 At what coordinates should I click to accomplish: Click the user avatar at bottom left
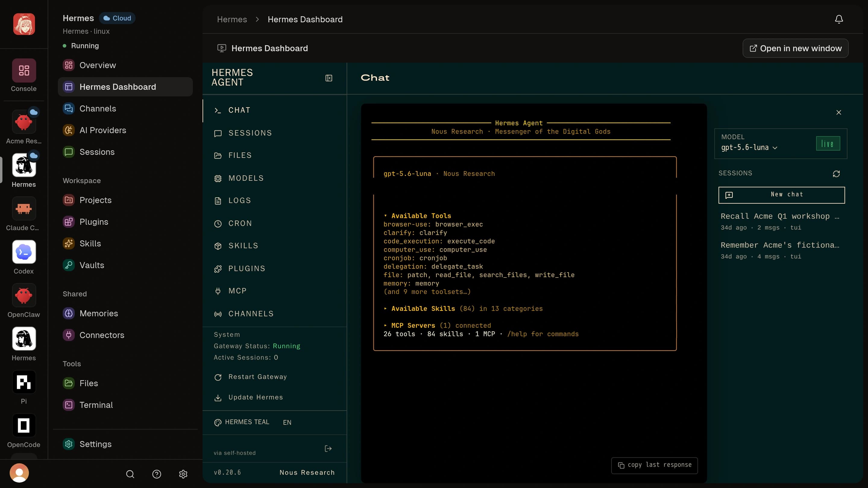point(19,473)
